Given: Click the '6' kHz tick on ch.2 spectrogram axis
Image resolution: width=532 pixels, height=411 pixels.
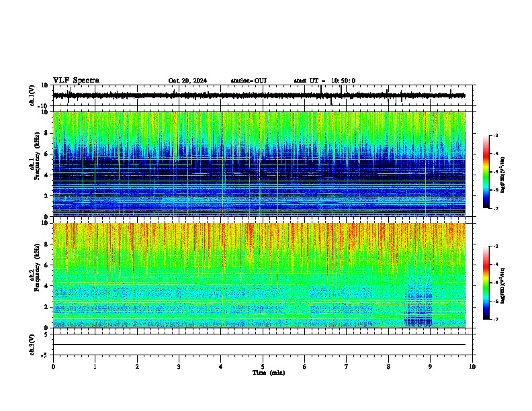Looking at the screenshot, I should point(46,265).
